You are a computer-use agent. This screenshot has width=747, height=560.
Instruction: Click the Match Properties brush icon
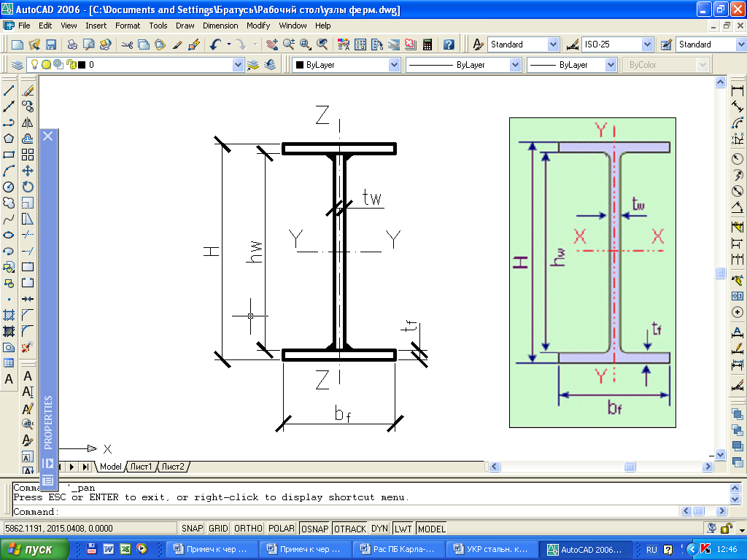tap(177, 44)
